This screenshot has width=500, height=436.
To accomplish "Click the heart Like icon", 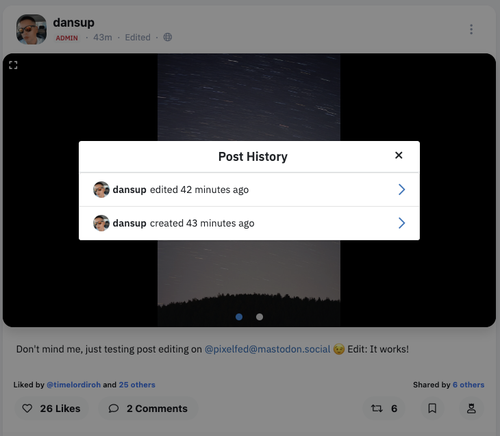I will (x=27, y=408).
